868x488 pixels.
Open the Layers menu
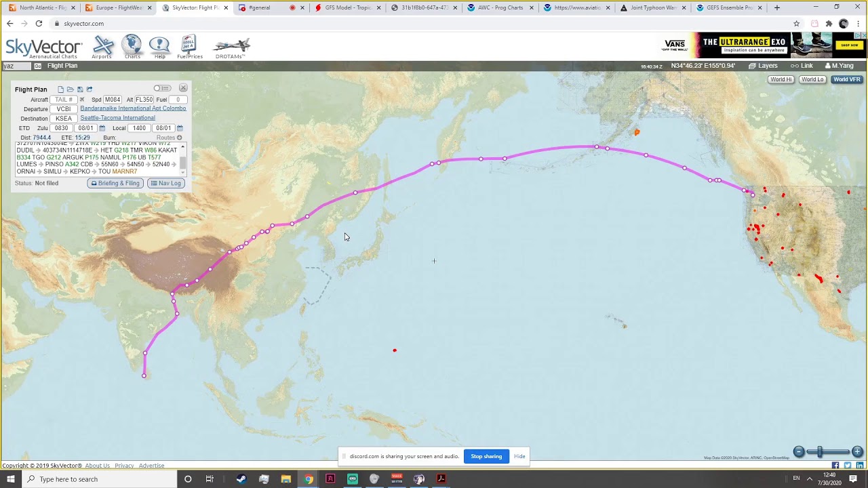pyautogui.click(x=763, y=66)
